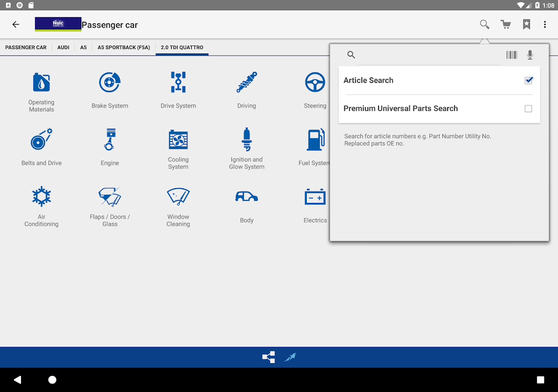Click the Nuic logo
Screen dimensions: 558x392
pyautogui.click(x=58, y=24)
